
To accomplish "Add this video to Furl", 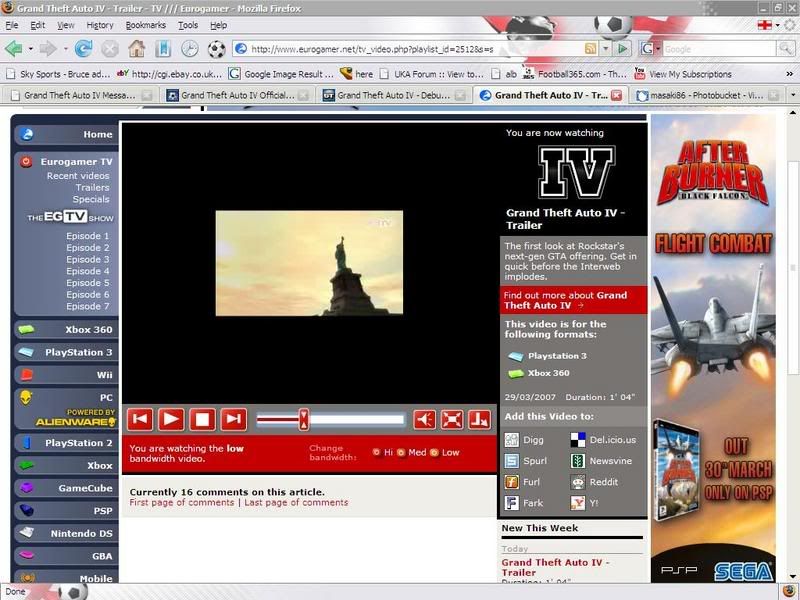I will [x=522, y=482].
